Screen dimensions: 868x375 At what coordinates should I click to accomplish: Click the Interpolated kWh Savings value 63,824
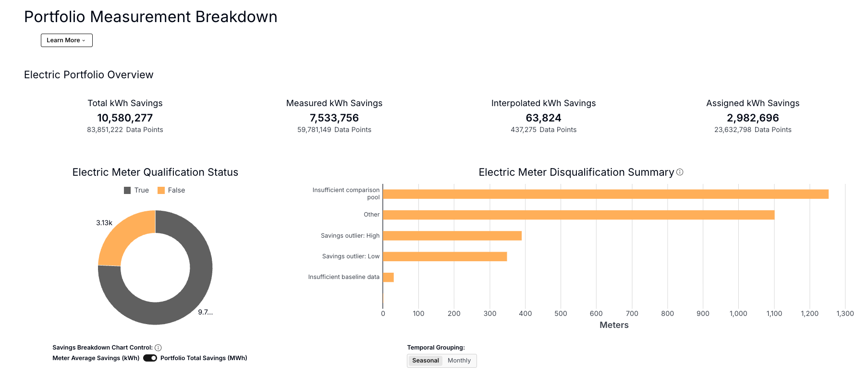[543, 118]
